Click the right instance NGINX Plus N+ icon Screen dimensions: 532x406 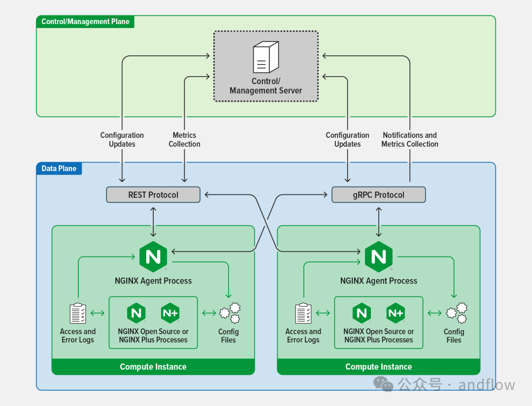click(x=396, y=313)
